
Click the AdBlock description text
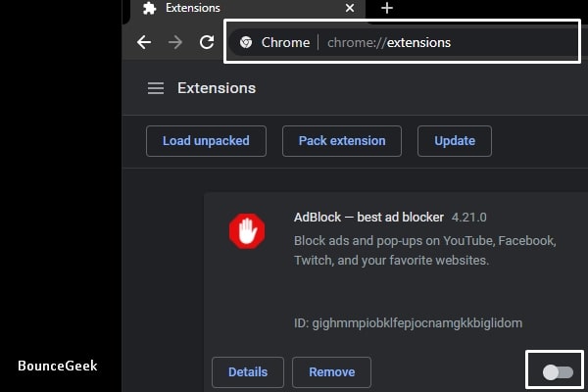click(425, 250)
